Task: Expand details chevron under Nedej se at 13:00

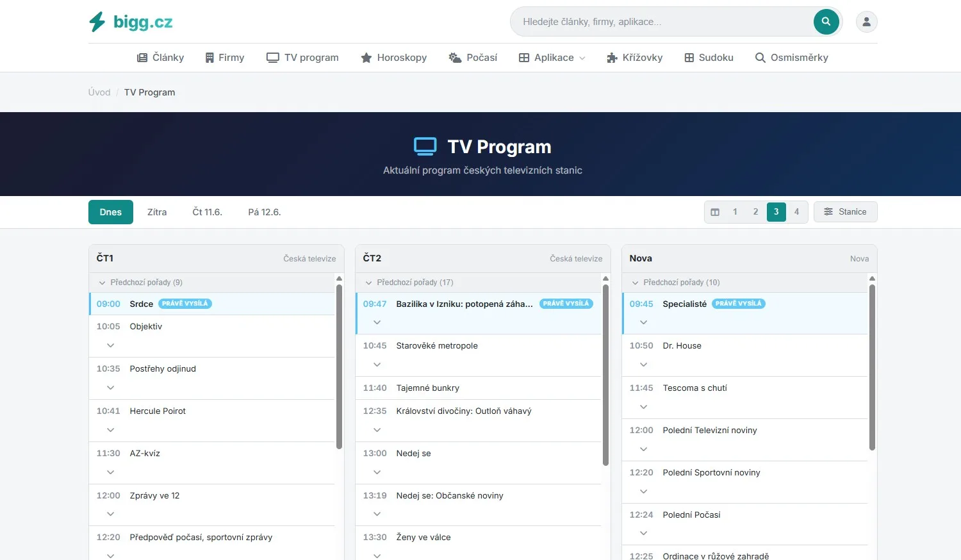Action: 377,472
